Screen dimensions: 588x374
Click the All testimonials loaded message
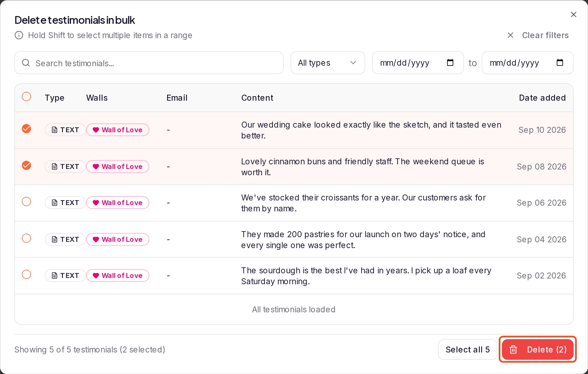pos(294,309)
